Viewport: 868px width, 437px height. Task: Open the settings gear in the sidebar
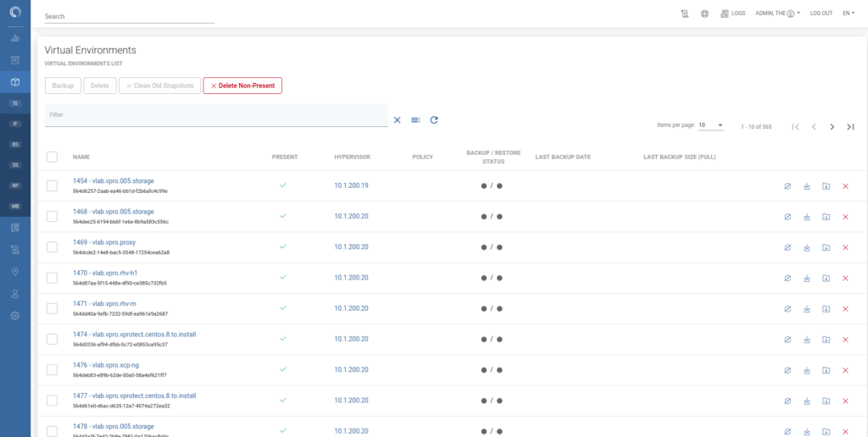click(14, 316)
